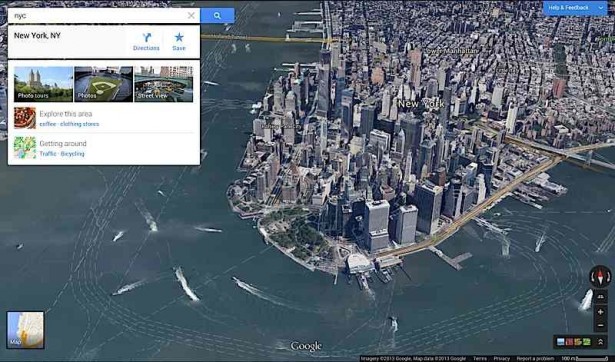The width and height of the screenshot is (615, 362).
Task: Show the Bicycling layer
Action: (73, 154)
